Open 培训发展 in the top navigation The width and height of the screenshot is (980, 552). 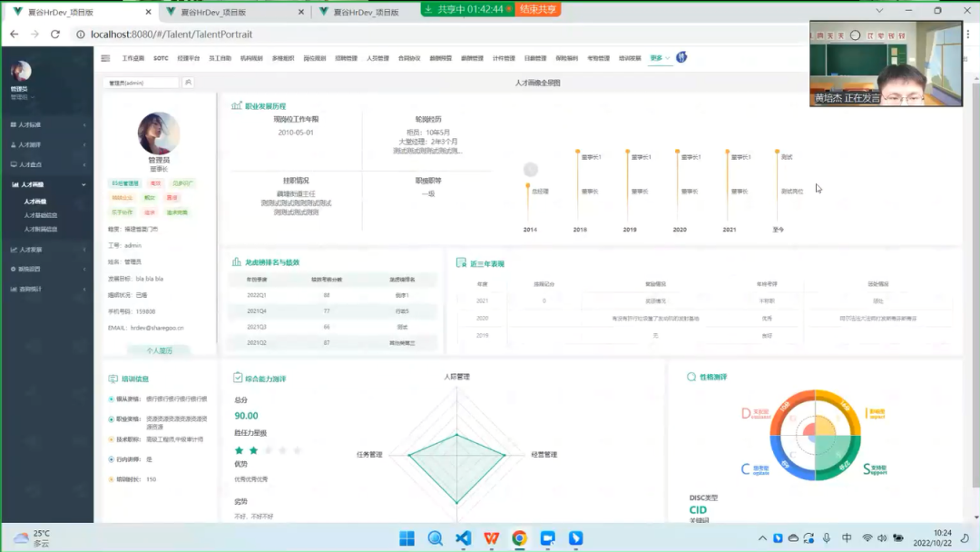(x=630, y=58)
